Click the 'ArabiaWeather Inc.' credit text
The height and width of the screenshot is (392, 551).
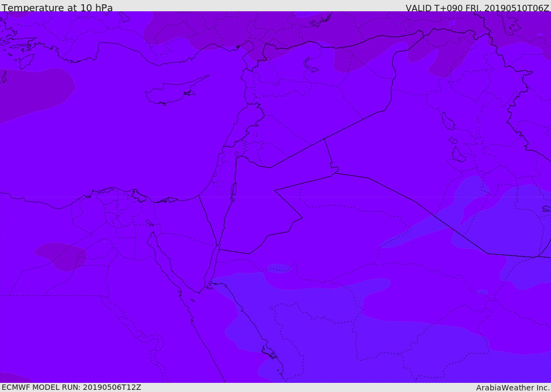513,388
